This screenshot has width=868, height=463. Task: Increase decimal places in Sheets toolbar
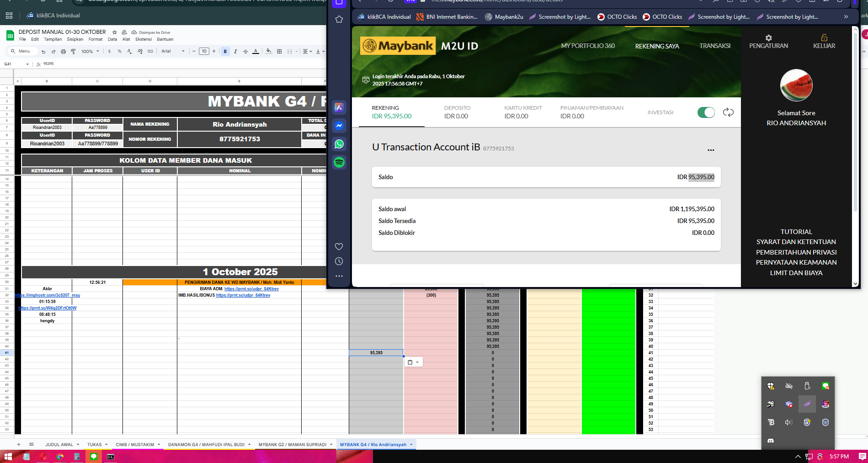coord(140,51)
